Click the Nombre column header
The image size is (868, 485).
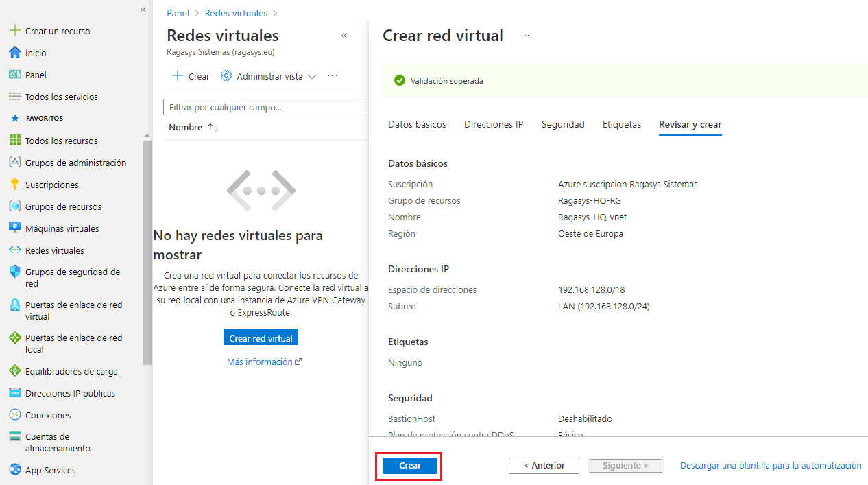point(185,128)
